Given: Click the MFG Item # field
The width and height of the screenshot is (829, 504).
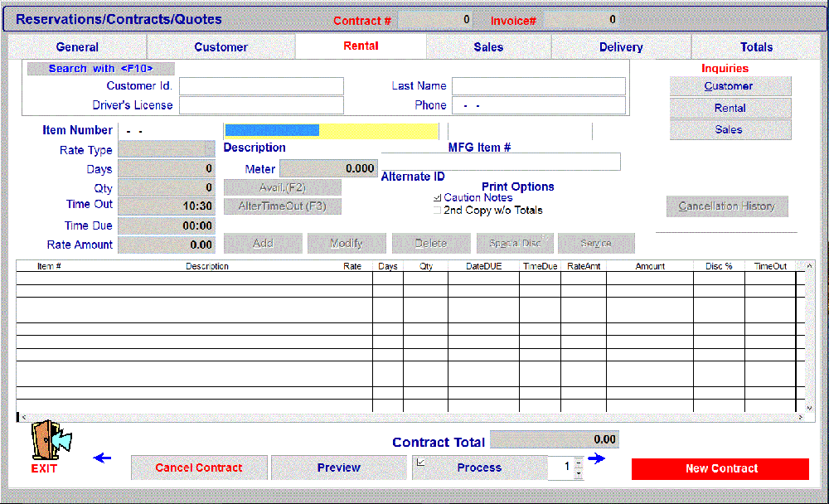Looking at the screenshot, I should [521, 131].
